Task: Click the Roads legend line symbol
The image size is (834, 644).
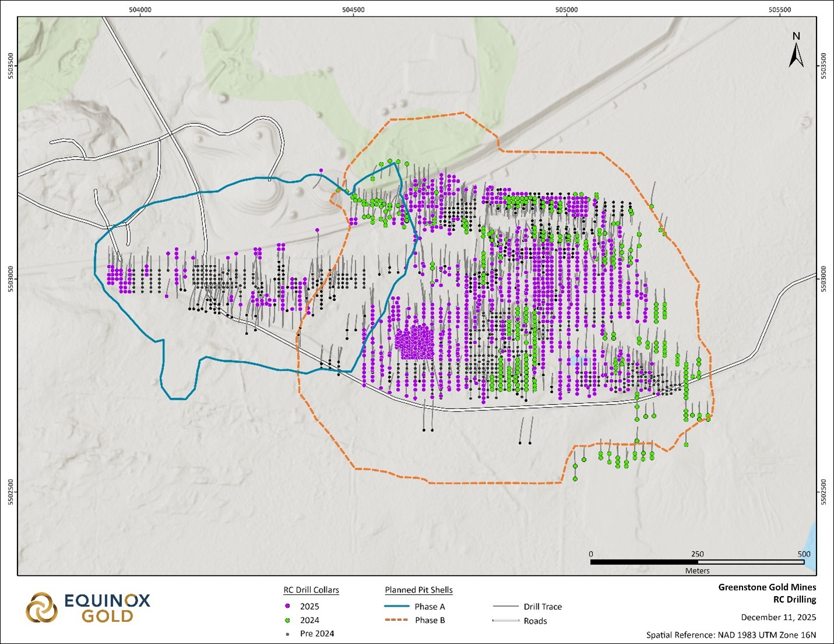Action: point(506,621)
